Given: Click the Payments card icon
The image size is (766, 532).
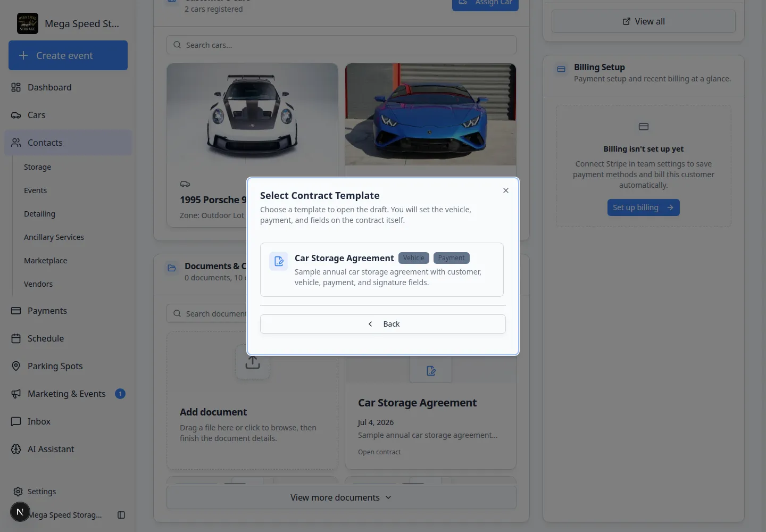Looking at the screenshot, I should pos(16,311).
